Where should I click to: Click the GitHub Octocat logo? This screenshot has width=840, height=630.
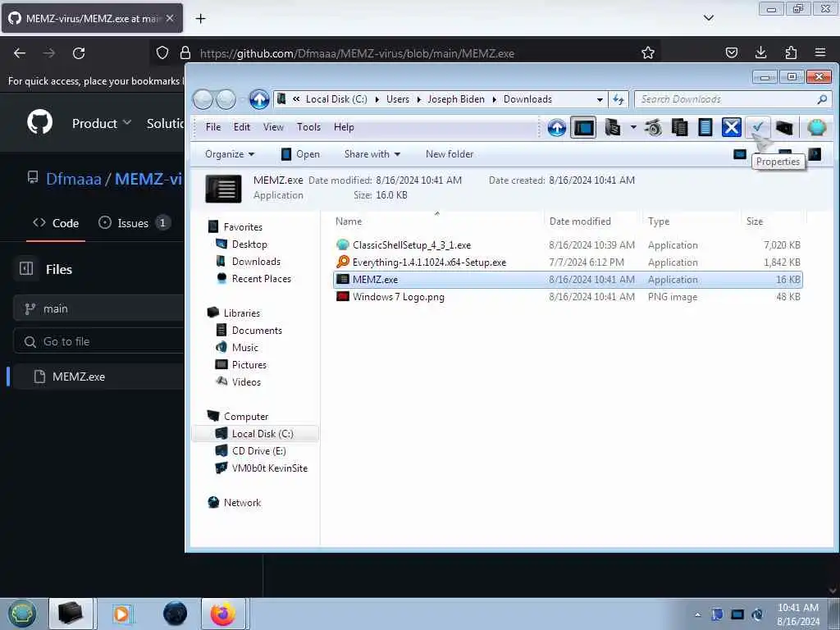(x=39, y=122)
